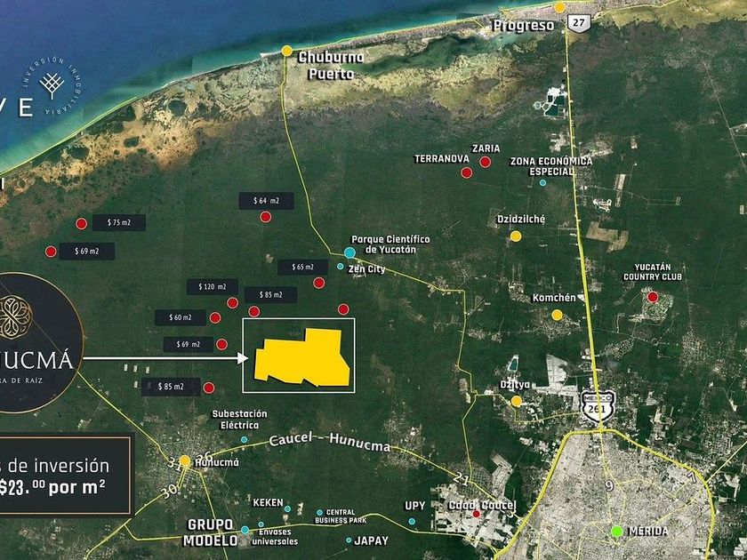Viewport: 747px width, 560px height.
Task: Select the JAPAY label
Action: click(x=372, y=540)
